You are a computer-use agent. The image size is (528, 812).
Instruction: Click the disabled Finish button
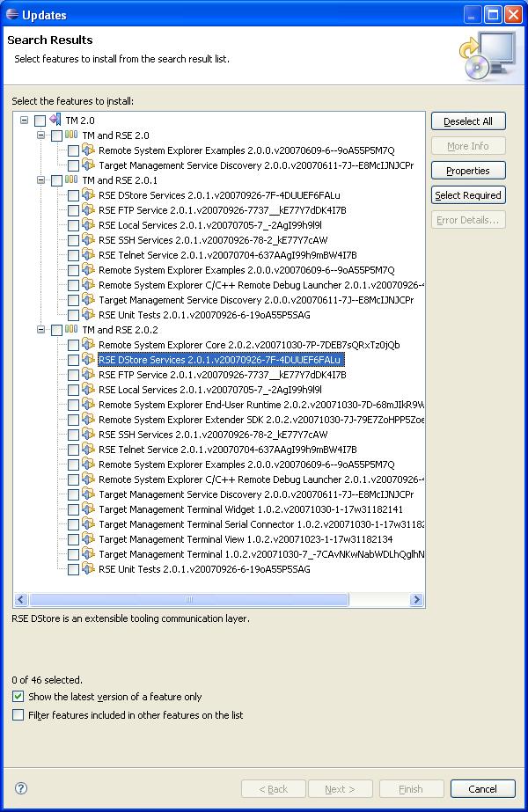coord(411,789)
